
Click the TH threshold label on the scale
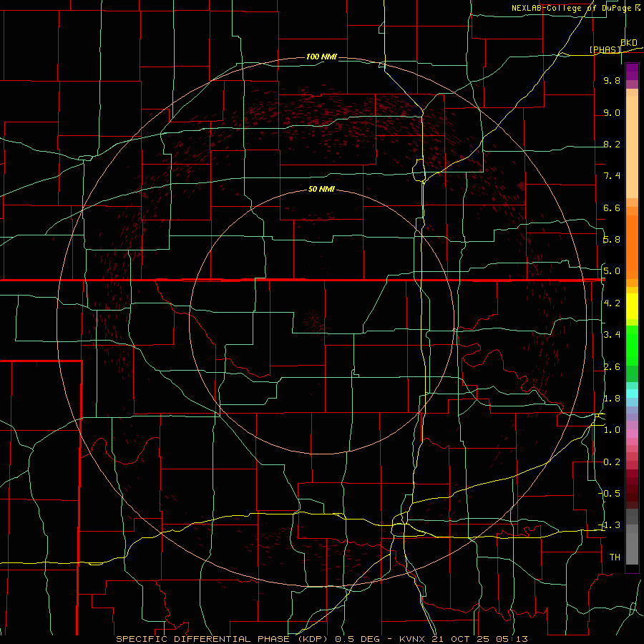[615, 557]
